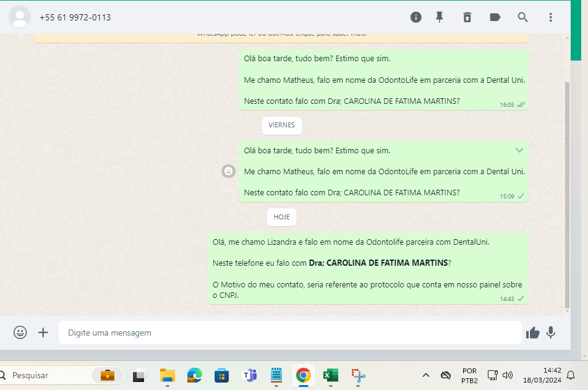588x390 pixels.
Task: Open File Explorer from taskbar
Action: click(x=168, y=375)
